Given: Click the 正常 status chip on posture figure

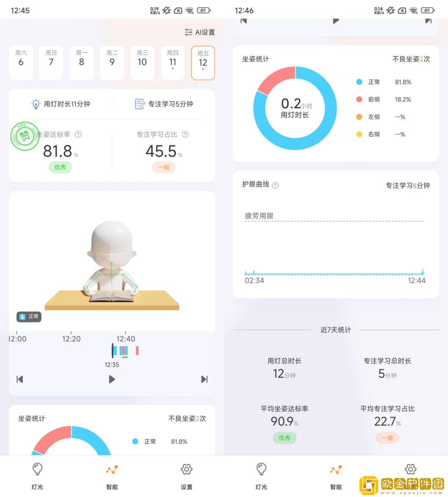Looking at the screenshot, I should pyautogui.click(x=29, y=317).
